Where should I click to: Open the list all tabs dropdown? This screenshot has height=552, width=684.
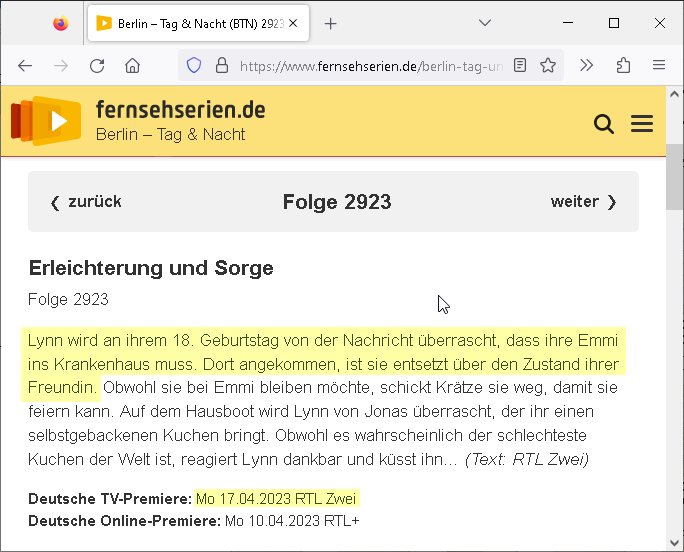pos(485,23)
